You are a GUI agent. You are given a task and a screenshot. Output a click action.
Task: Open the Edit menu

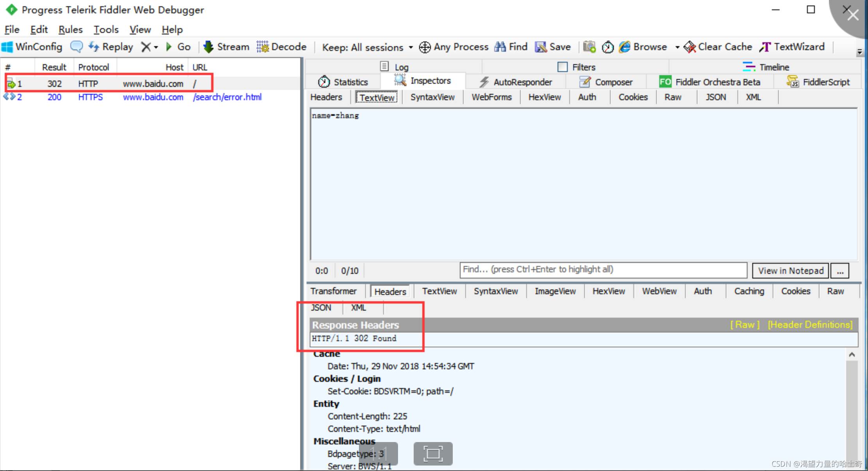coord(39,30)
